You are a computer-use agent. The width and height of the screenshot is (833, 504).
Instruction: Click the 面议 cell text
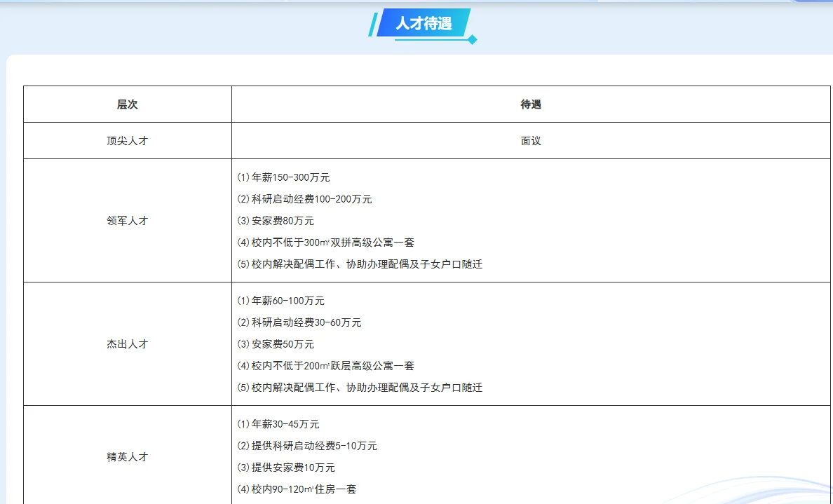pyautogui.click(x=531, y=141)
